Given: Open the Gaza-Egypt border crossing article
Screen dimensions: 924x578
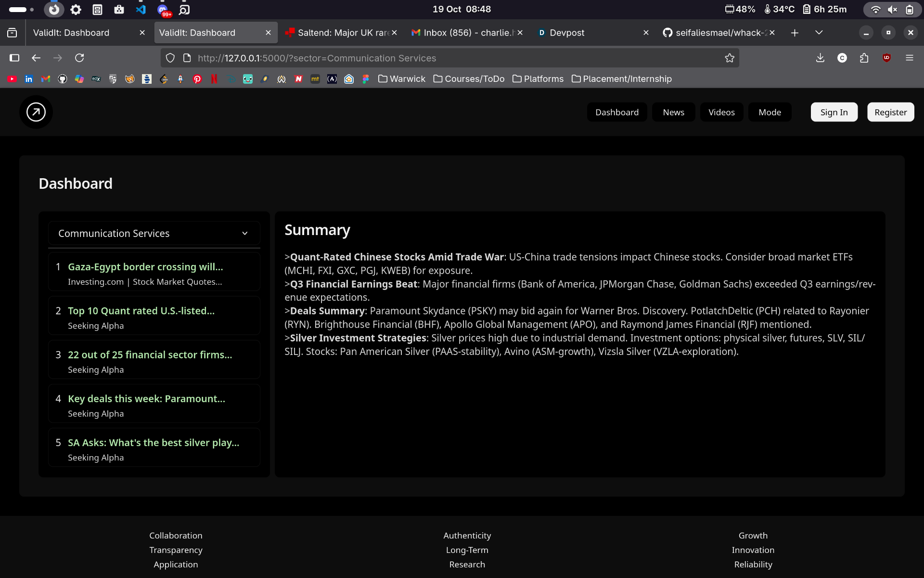Looking at the screenshot, I should tap(145, 267).
